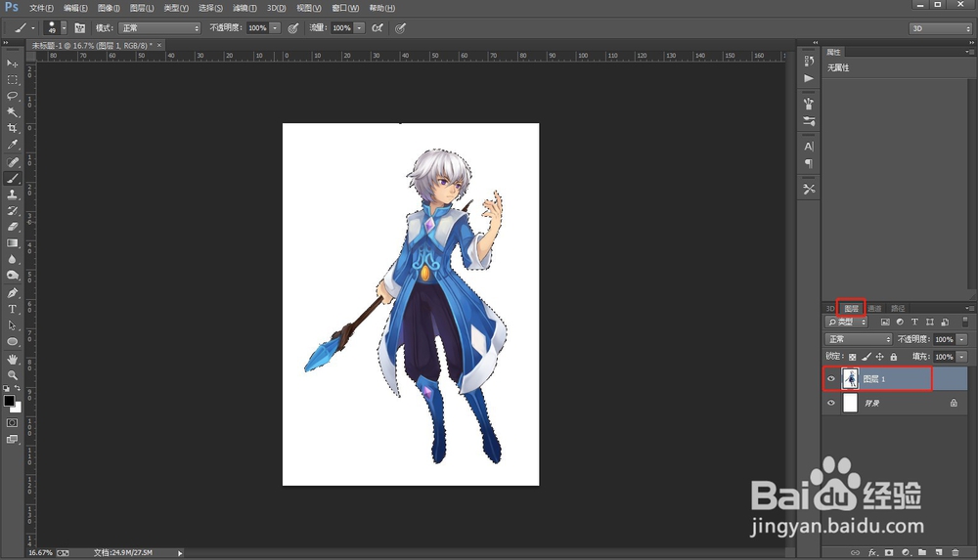Select the Eraser tool
Image resolution: width=978 pixels, height=560 pixels.
click(12, 227)
